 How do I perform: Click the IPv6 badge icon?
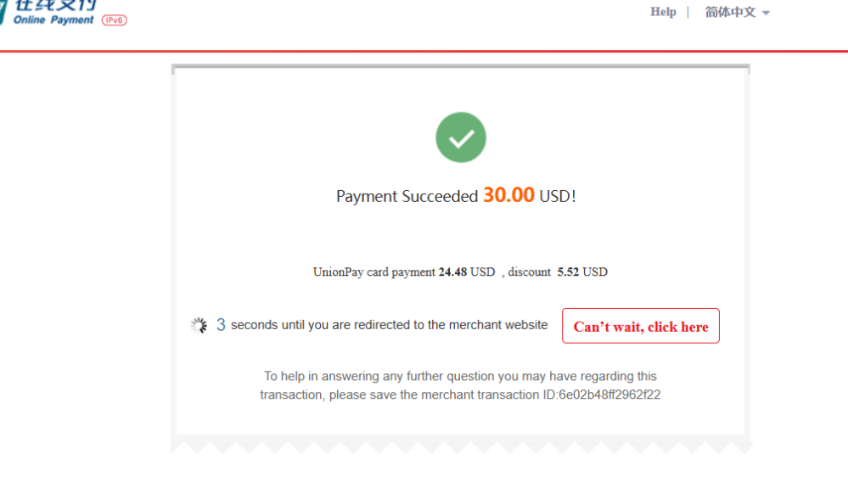click(114, 20)
